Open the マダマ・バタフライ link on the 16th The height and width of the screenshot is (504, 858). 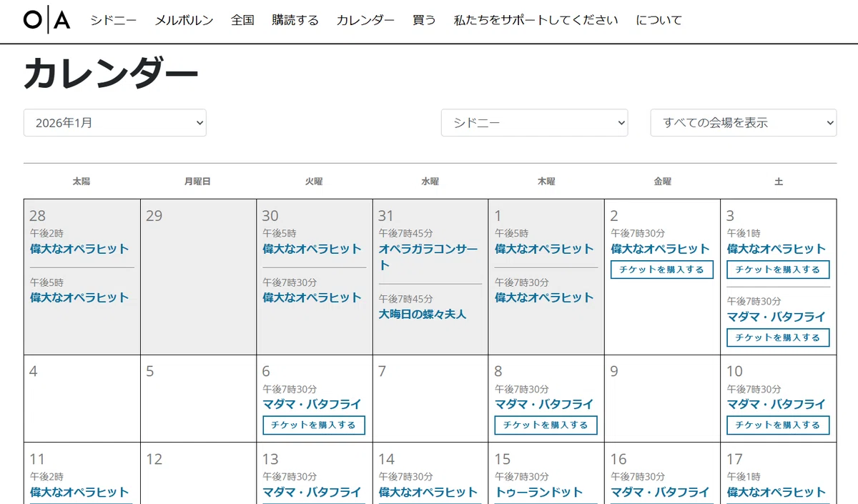(660, 492)
